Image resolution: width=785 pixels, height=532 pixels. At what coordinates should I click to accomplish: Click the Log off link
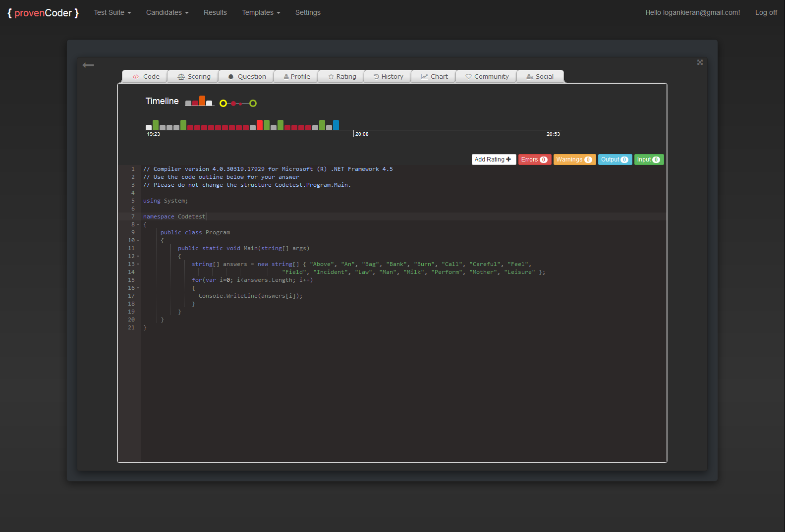pos(766,12)
